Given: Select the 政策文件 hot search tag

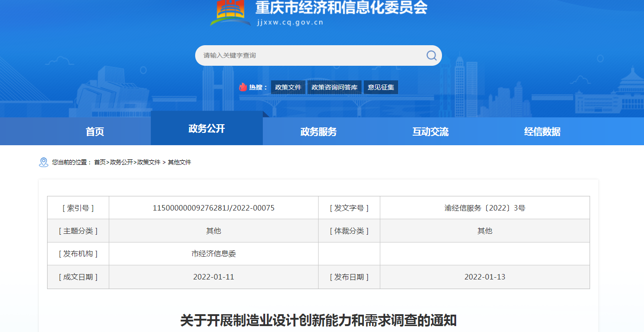Looking at the screenshot, I should 288,87.
